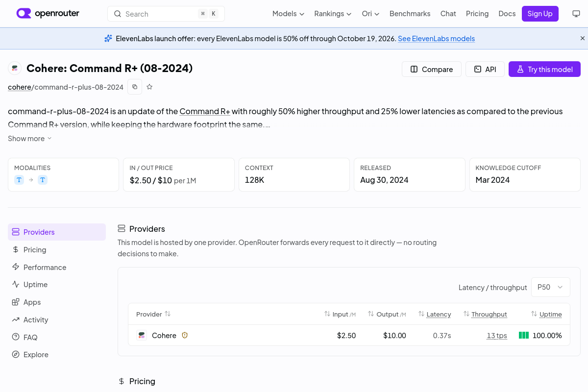Click the output text modality icon
Image resolution: width=588 pixels, height=392 pixels.
point(43,180)
